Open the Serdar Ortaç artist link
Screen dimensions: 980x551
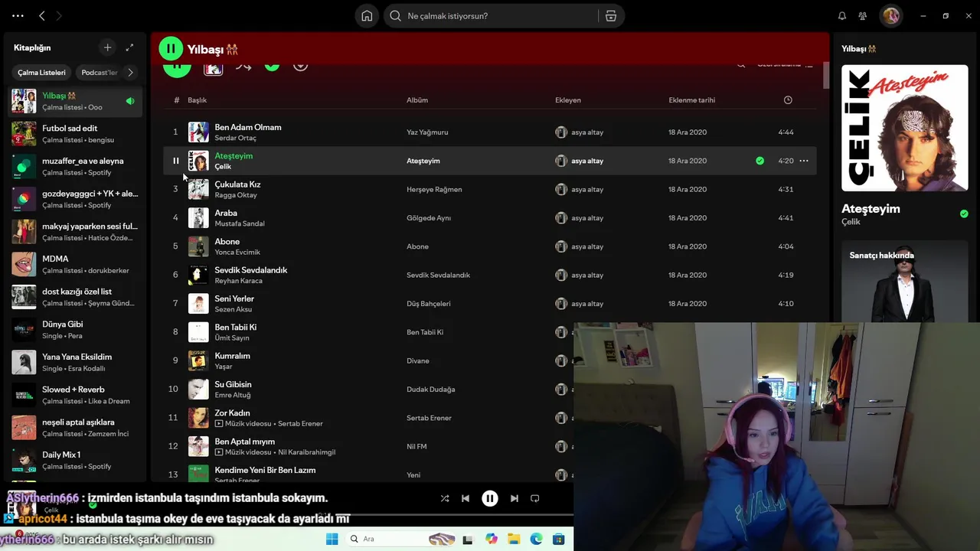click(235, 138)
